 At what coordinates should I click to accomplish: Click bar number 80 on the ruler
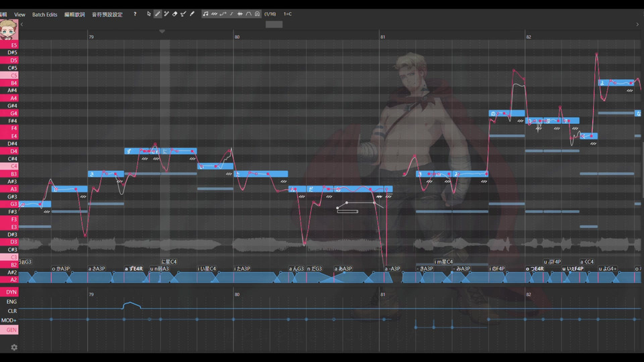click(x=237, y=37)
